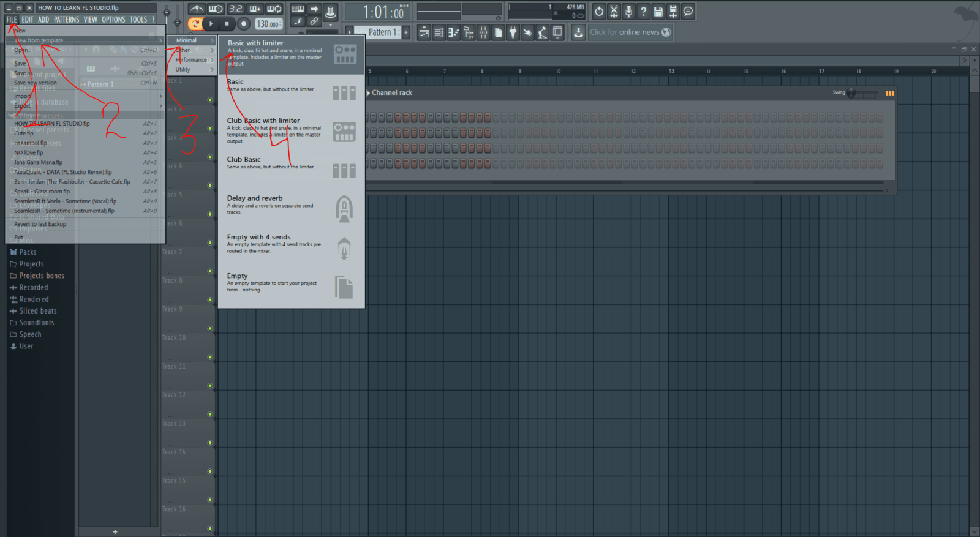Click the step edit mode icon
Screen dimensions: 980x537
tap(314, 9)
